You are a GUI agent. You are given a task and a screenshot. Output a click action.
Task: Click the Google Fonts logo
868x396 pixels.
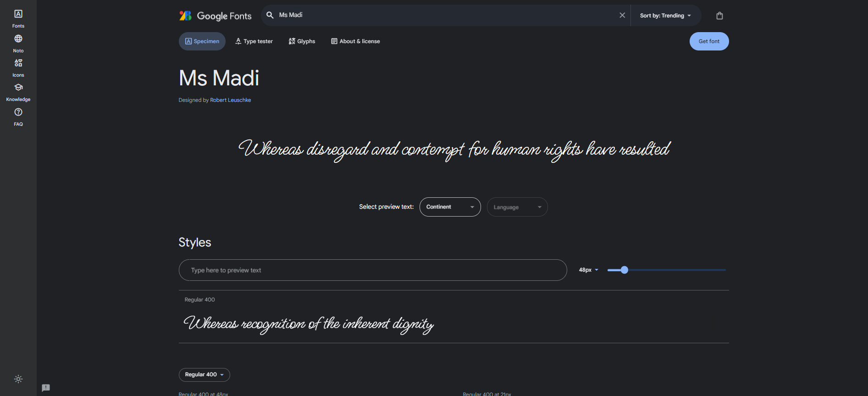click(215, 16)
